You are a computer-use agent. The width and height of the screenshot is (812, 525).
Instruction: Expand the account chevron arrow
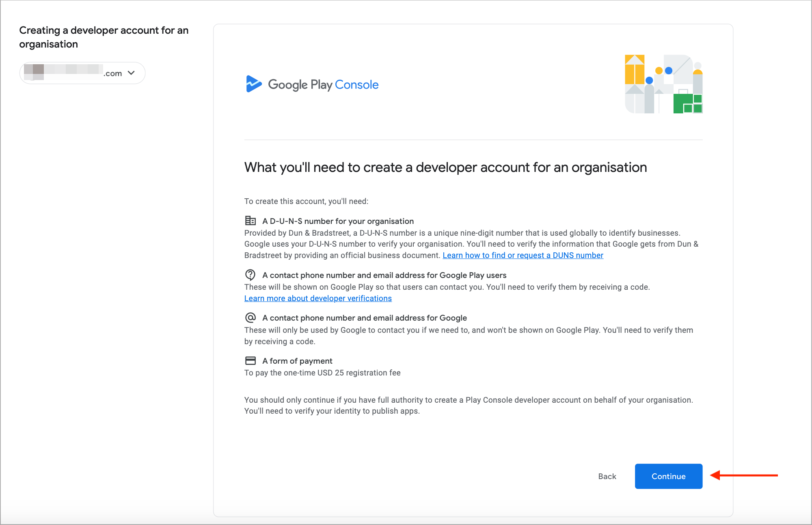[x=131, y=73]
